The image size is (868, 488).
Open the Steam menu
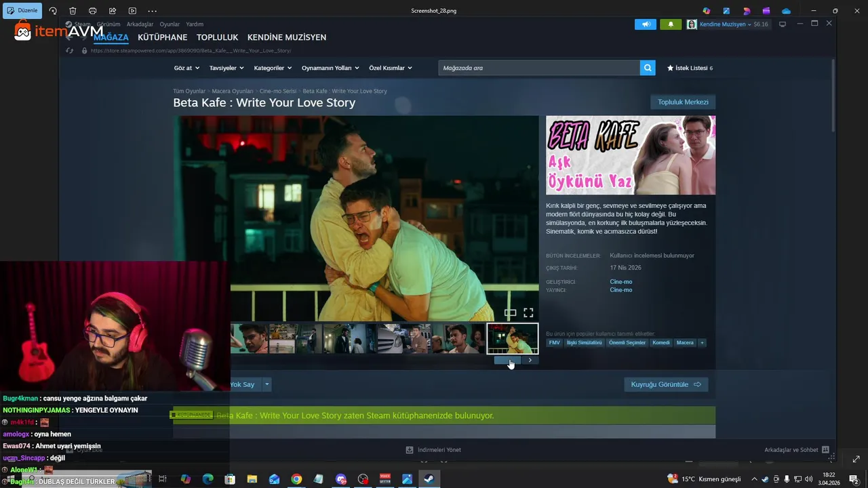82,24
